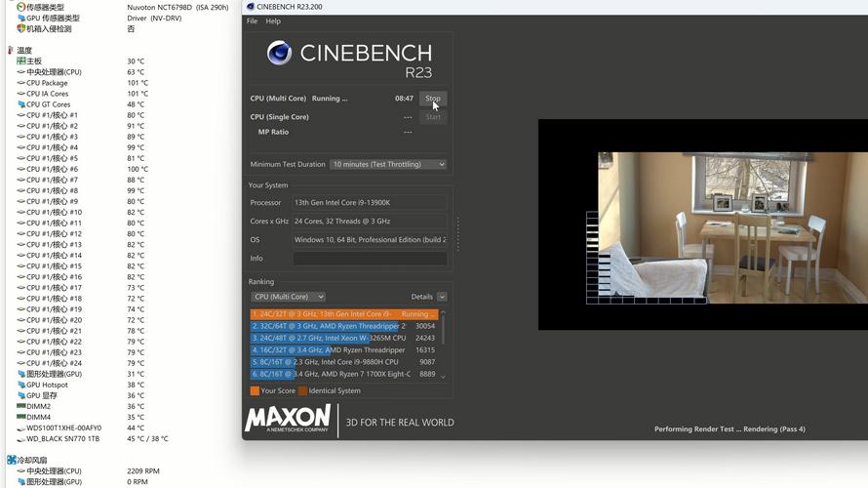Click the DIMM4 memory module icon
This screenshot has width=868, height=488.
[x=21, y=417]
